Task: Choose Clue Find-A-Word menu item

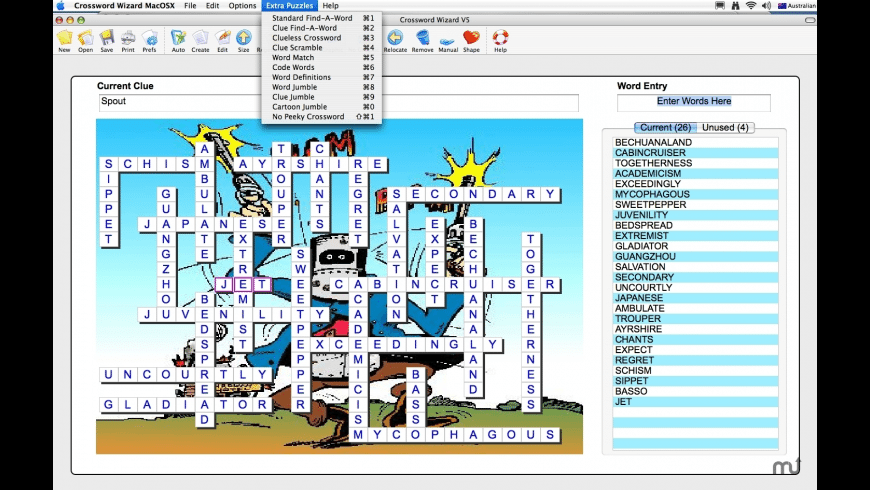Action: (322, 28)
